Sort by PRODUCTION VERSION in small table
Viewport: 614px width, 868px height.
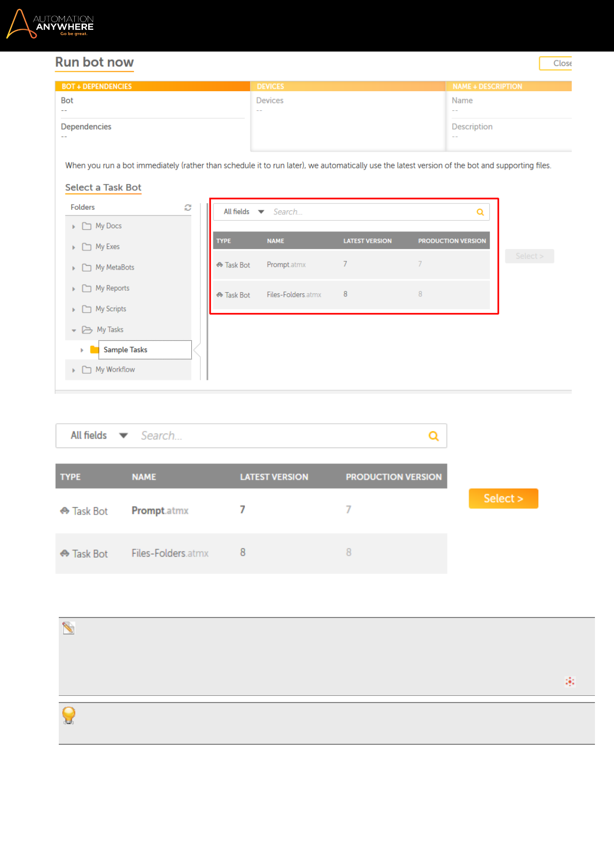click(x=452, y=241)
